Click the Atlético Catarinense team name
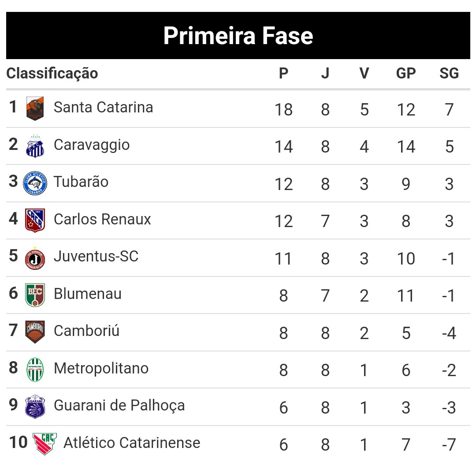The image size is (476, 474). (132, 443)
